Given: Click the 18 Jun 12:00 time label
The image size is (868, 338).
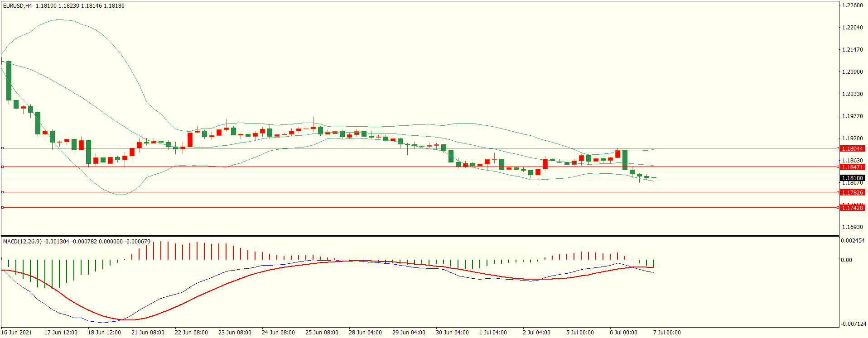Looking at the screenshot, I should pyautogui.click(x=104, y=333).
